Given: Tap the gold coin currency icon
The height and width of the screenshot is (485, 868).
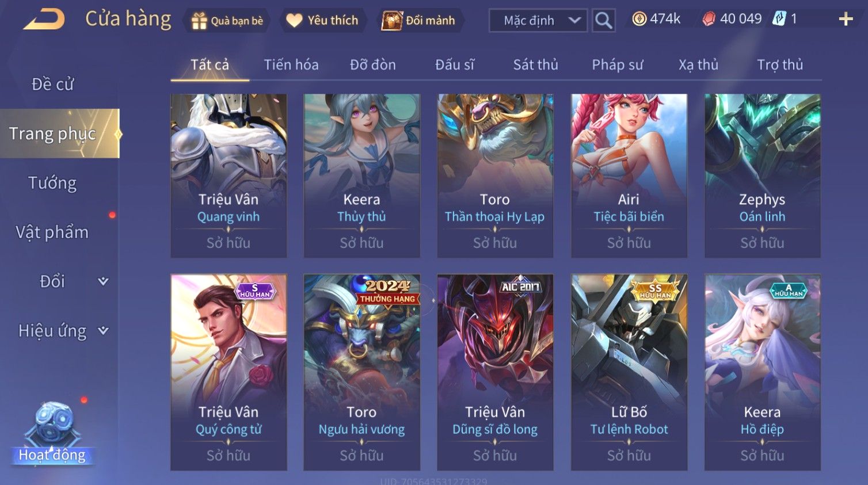Looking at the screenshot, I should coord(639,19).
